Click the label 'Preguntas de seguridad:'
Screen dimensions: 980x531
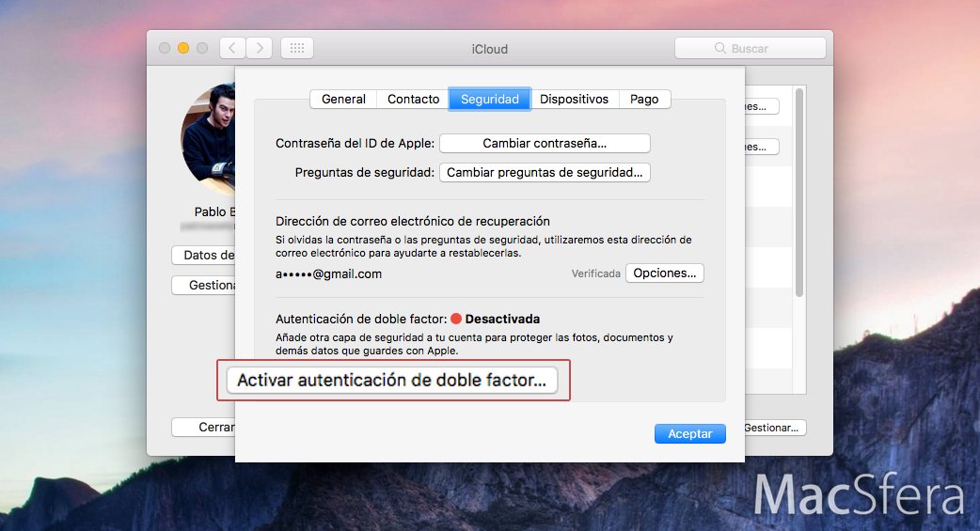coord(364,172)
